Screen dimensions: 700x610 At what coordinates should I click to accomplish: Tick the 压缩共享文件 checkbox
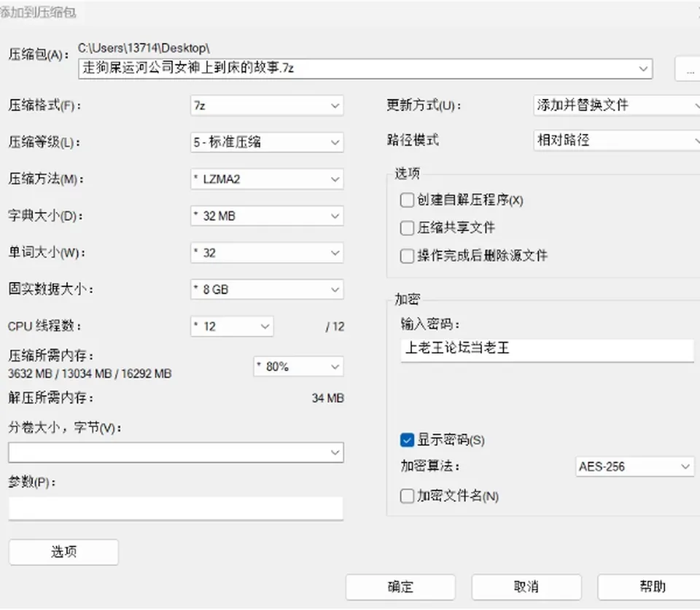pyautogui.click(x=407, y=228)
